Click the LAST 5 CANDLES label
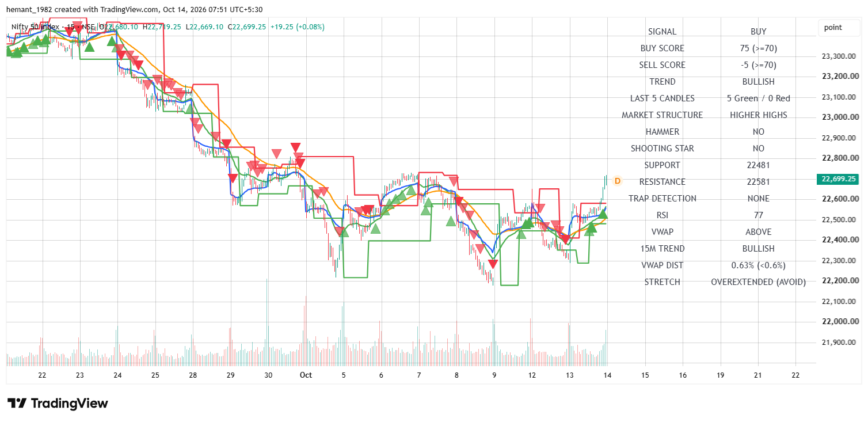 (662, 98)
